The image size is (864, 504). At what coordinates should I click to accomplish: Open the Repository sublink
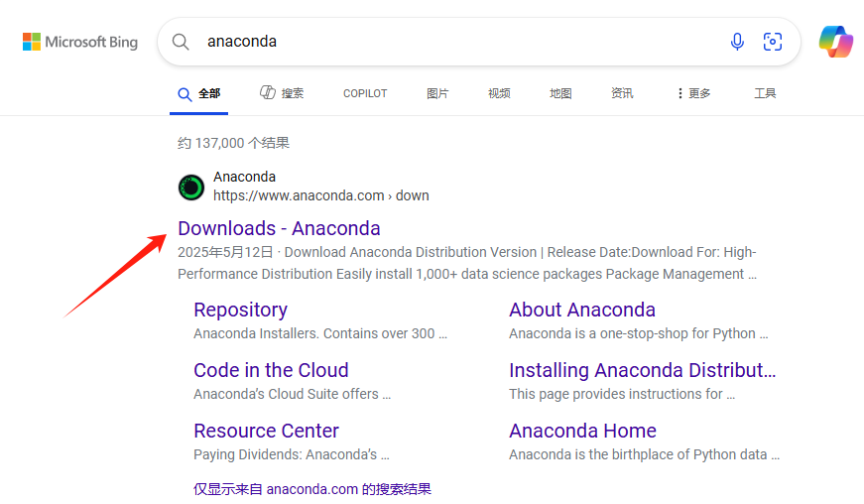pos(240,311)
